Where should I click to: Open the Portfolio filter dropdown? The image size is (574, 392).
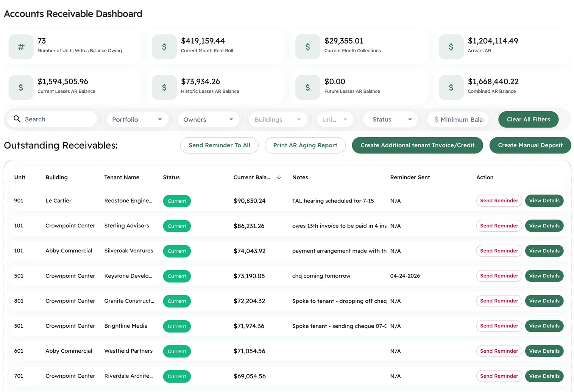[x=137, y=120]
